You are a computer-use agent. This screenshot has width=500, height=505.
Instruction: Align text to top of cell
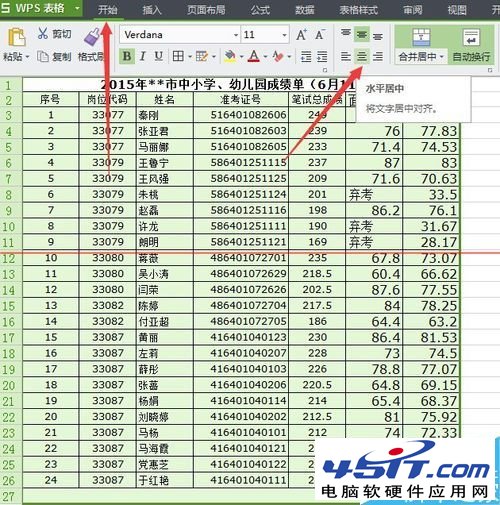pyautogui.click(x=346, y=34)
